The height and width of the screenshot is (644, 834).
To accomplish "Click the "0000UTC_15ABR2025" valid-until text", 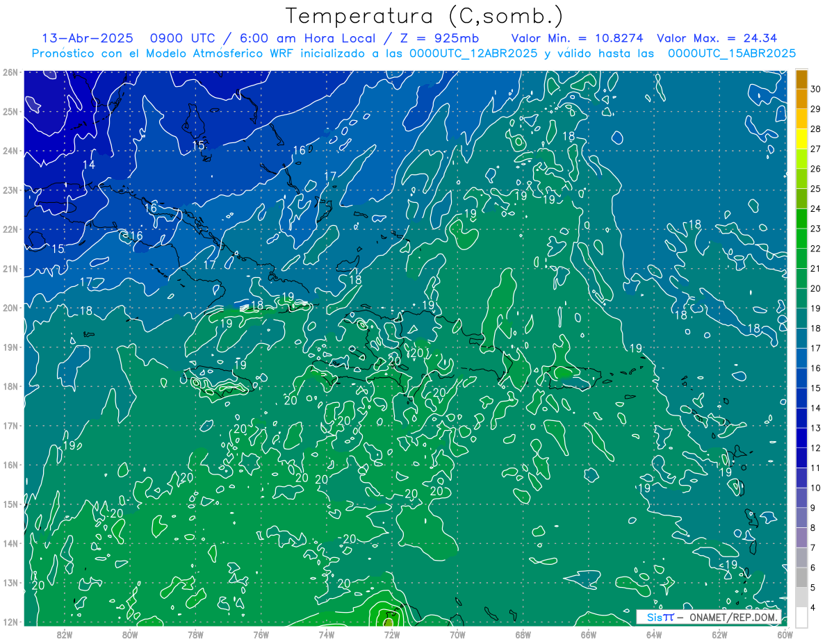I will click(x=731, y=53).
